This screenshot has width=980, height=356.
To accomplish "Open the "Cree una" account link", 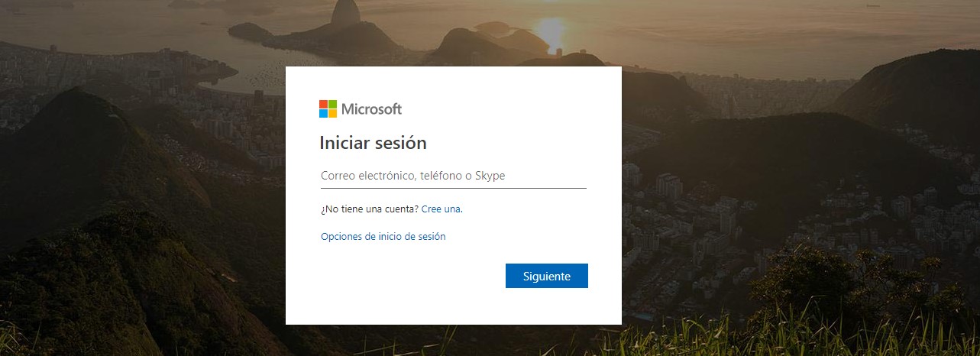I will click(x=441, y=209).
